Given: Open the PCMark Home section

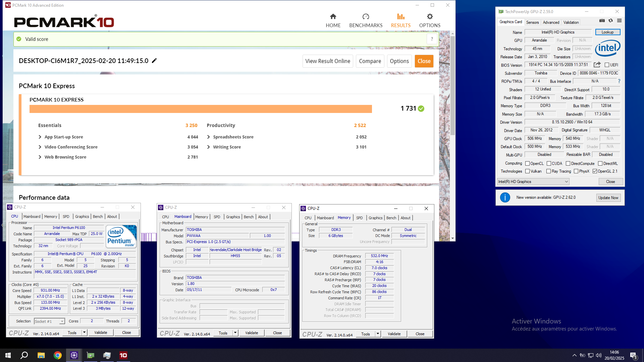Looking at the screenshot, I should (333, 20).
